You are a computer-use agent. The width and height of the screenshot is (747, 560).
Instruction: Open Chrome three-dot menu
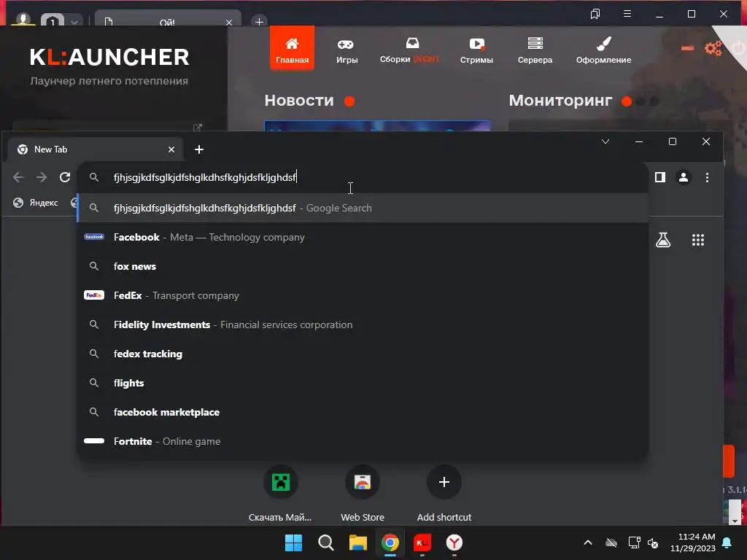click(707, 177)
